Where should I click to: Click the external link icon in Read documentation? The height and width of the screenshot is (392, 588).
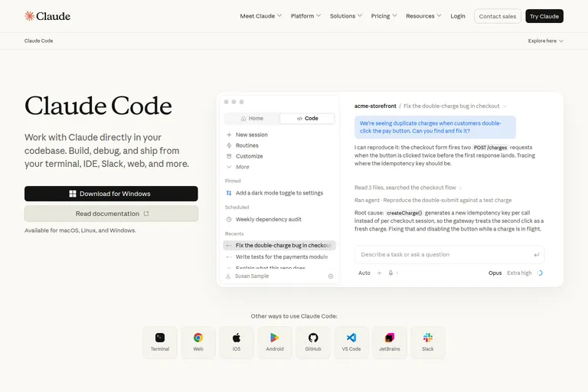[x=146, y=214]
